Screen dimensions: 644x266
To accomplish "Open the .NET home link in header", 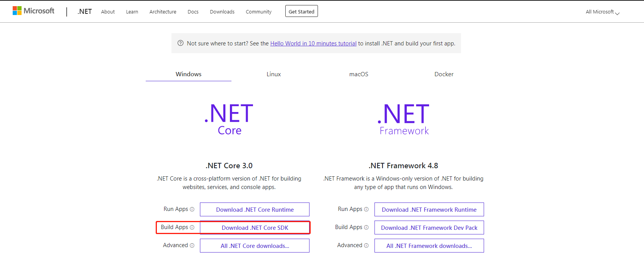I will click(x=85, y=12).
